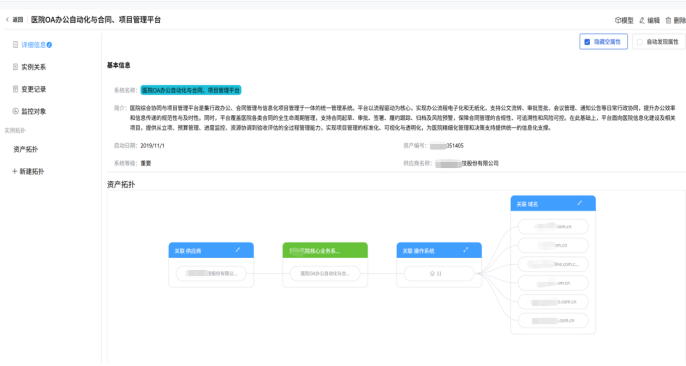Click the edit icon on 关联 供应商 card
This screenshot has height=366, width=686.
coord(238,250)
